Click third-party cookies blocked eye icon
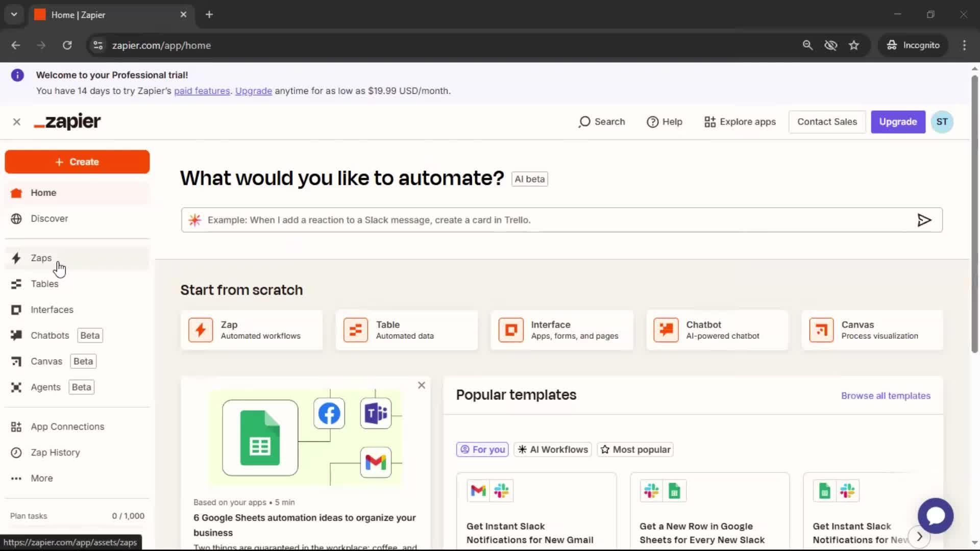The height and width of the screenshot is (551, 980). [x=831, y=45]
